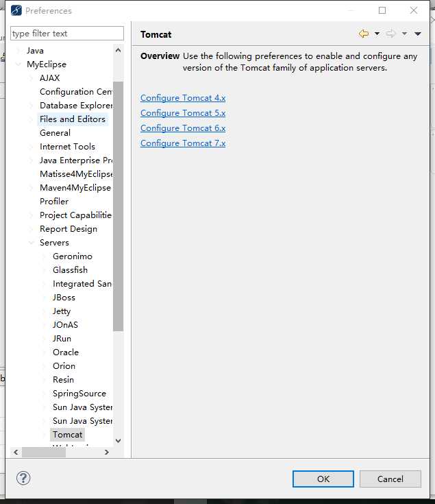
Task: Open Configure Tomcat 6.x link
Action: [183, 128]
